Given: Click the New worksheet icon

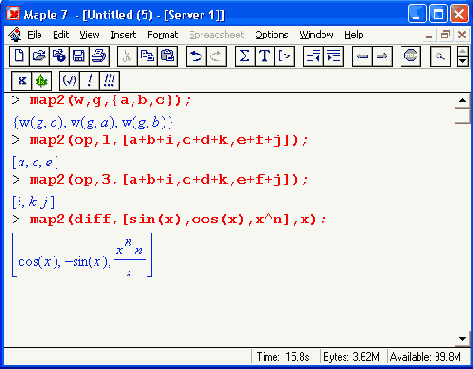Looking at the screenshot, I should pos(19,56).
